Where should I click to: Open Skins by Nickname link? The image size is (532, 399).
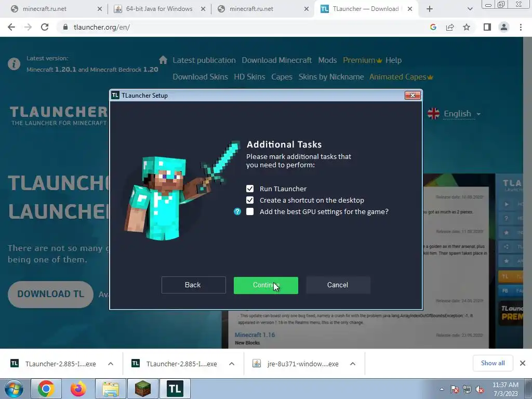(x=331, y=77)
